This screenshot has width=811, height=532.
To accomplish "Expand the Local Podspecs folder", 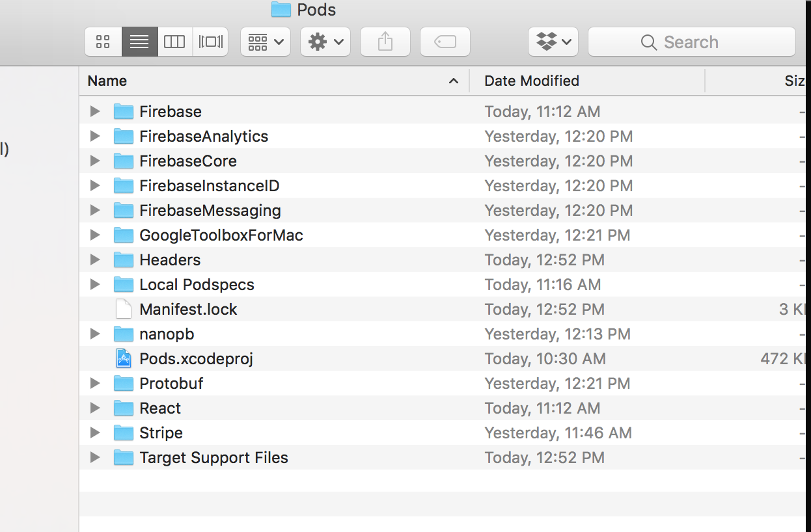I will (95, 284).
